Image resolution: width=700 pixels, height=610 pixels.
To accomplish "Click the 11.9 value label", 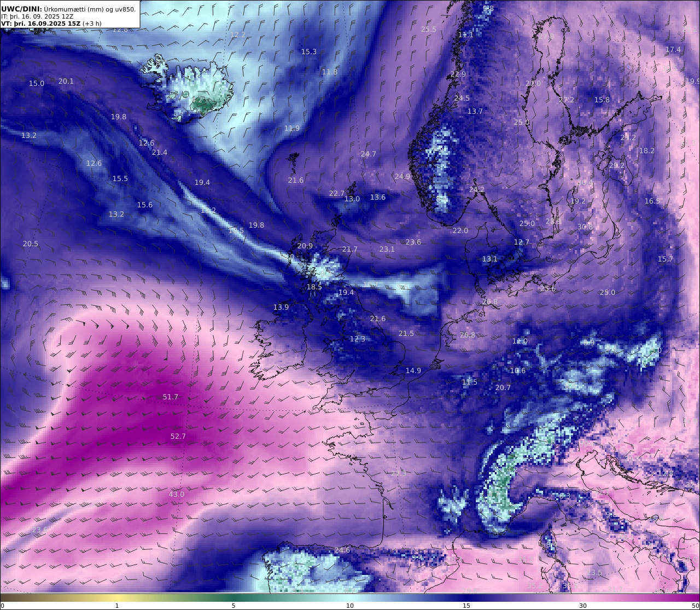I will [292, 128].
